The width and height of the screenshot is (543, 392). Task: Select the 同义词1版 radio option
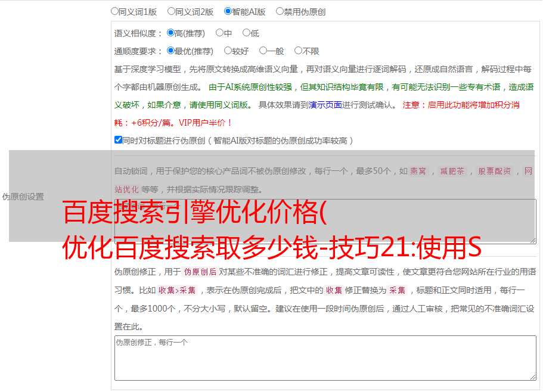[114, 11]
